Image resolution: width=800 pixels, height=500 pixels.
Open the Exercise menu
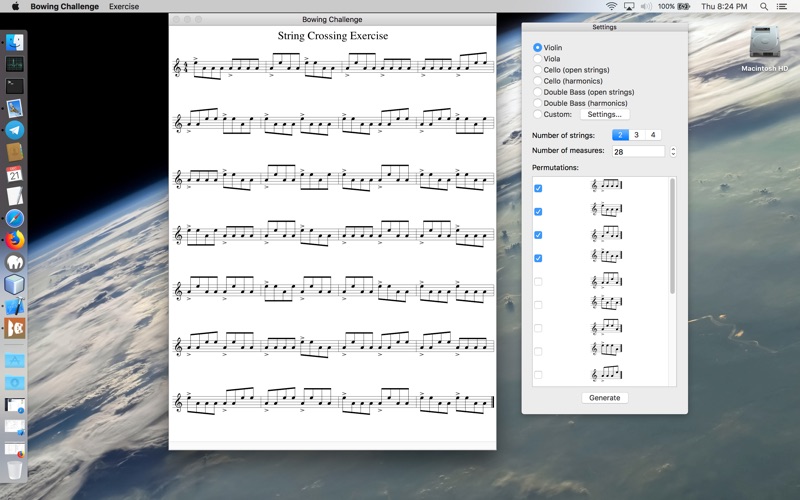coord(124,7)
